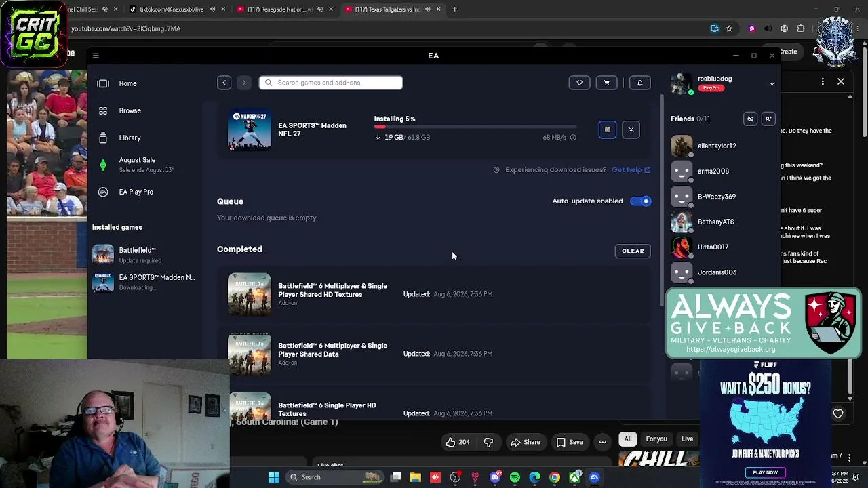Select the For you filter chip
868x488 pixels.
click(656, 439)
